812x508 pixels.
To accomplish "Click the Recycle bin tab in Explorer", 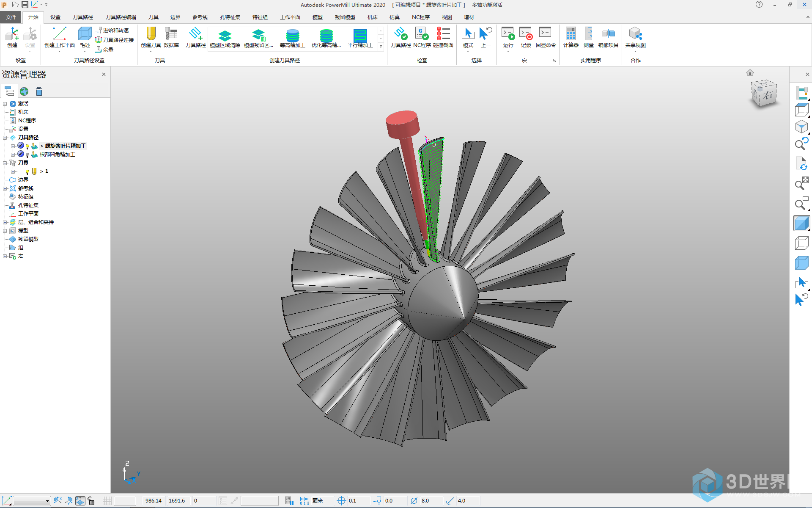I will click(39, 91).
